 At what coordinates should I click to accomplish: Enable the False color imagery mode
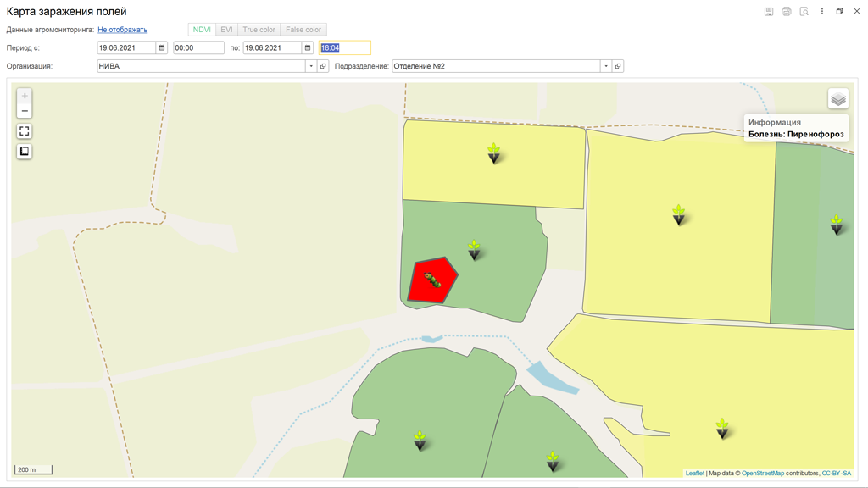pyautogui.click(x=303, y=30)
